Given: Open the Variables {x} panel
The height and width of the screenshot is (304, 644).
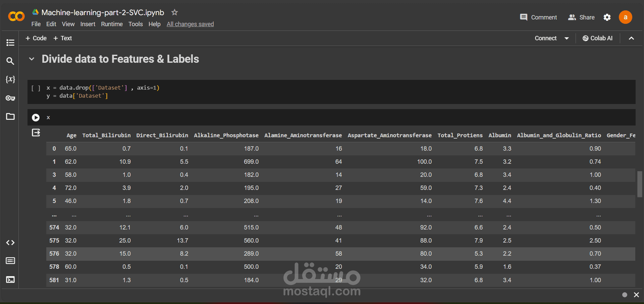Looking at the screenshot, I should [10, 79].
